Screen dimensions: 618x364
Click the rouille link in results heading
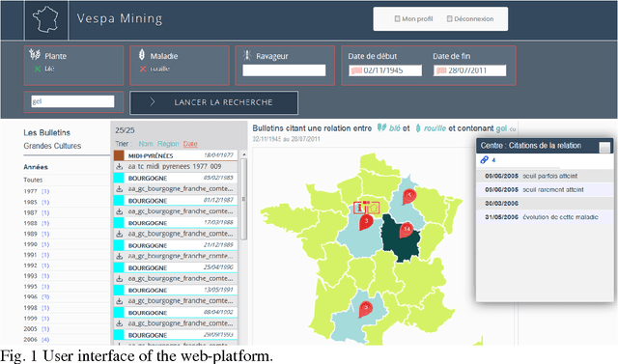435,128
